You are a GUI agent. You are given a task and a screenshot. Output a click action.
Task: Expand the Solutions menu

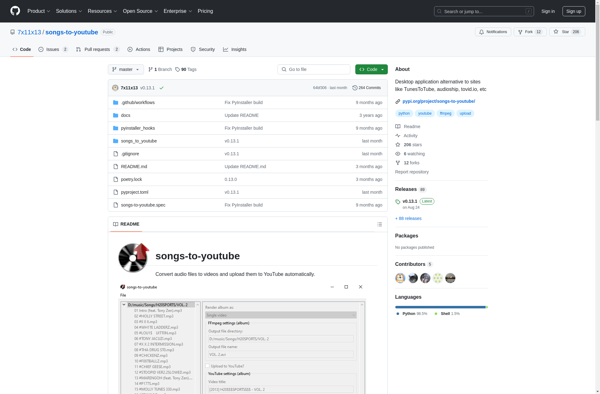click(x=68, y=11)
